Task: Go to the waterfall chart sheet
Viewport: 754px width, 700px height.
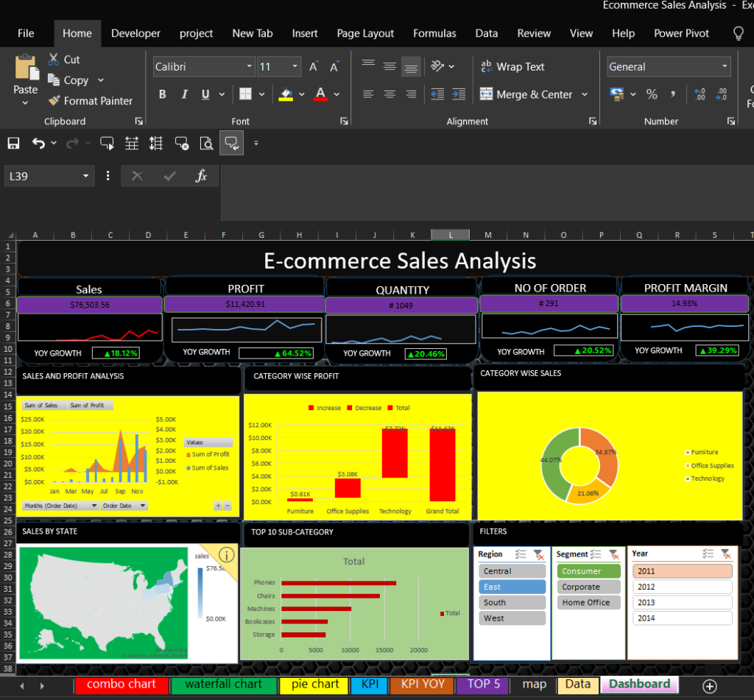Action: [224, 684]
